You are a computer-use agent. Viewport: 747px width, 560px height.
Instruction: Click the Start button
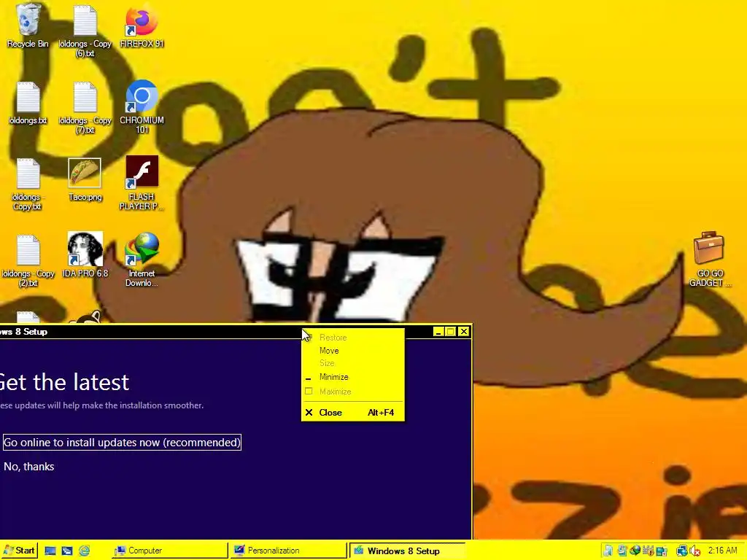19,551
